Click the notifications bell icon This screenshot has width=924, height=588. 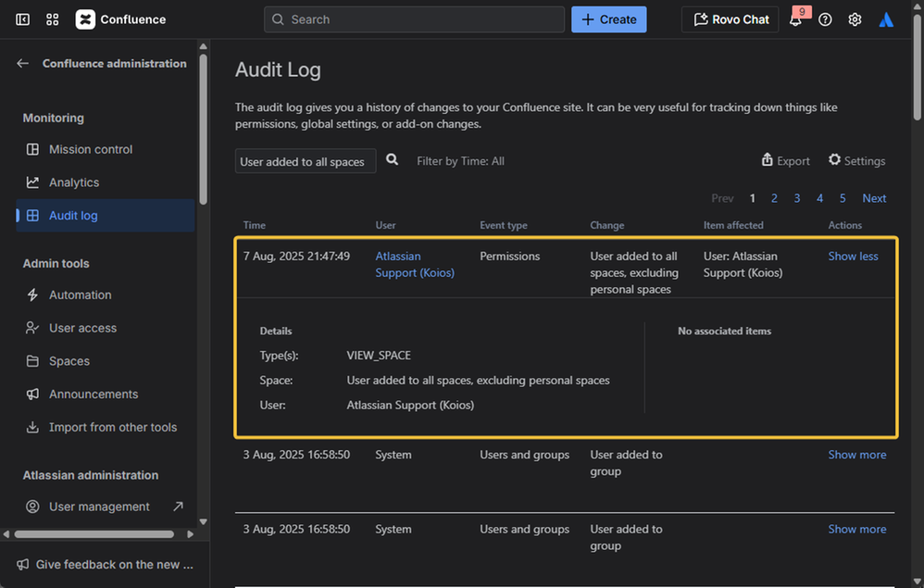(795, 19)
